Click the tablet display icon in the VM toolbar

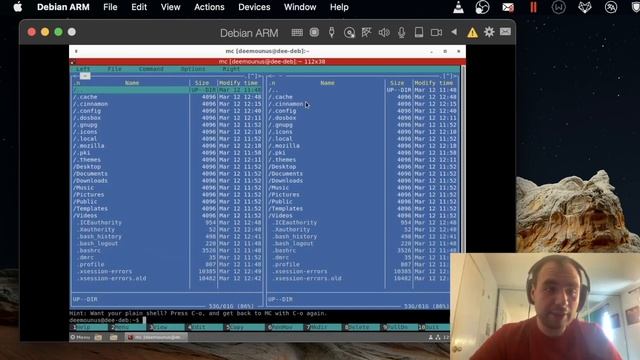coord(419,32)
